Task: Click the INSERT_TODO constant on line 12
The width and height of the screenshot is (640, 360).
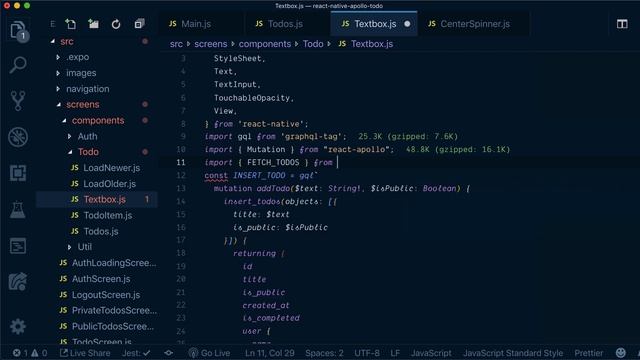Action: [x=259, y=176]
